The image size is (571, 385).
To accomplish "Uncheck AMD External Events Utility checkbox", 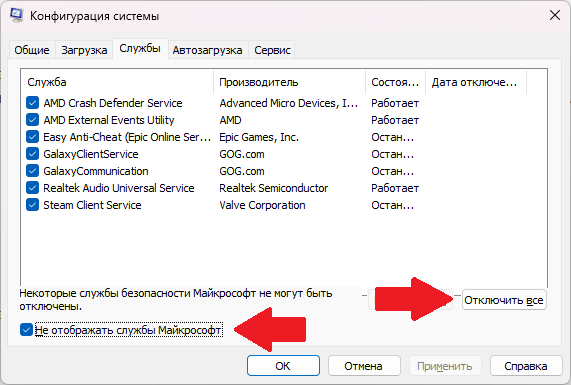I will tap(32, 120).
